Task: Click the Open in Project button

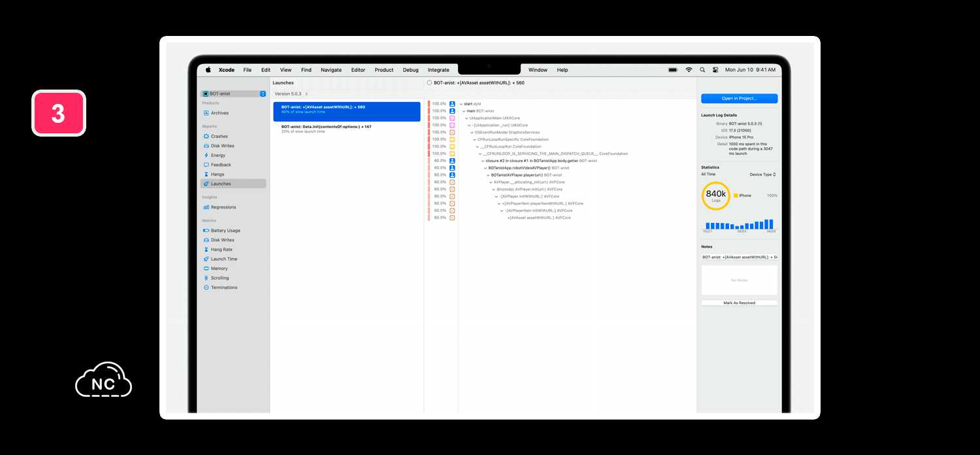Action: coord(739,99)
